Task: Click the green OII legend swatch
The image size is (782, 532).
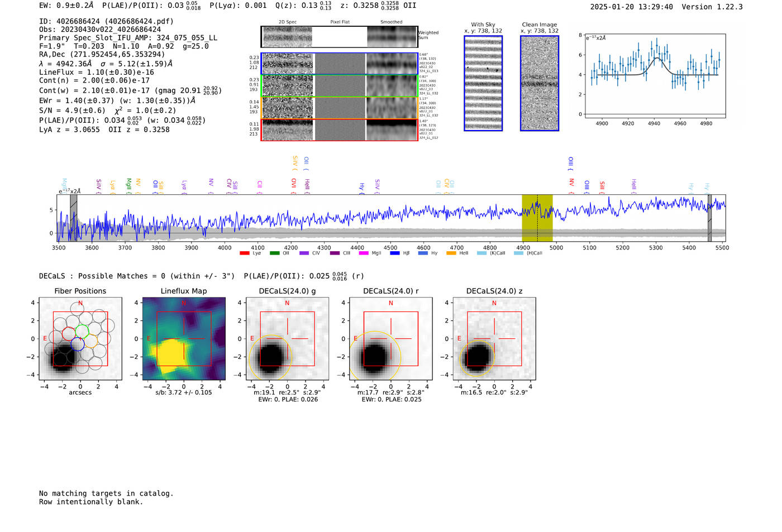Action: (x=274, y=253)
